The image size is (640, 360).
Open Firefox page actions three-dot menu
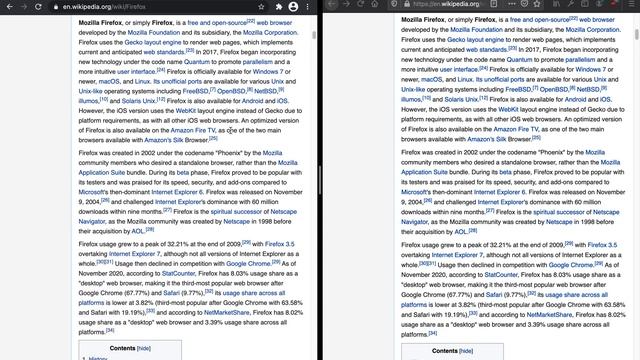point(511,4)
